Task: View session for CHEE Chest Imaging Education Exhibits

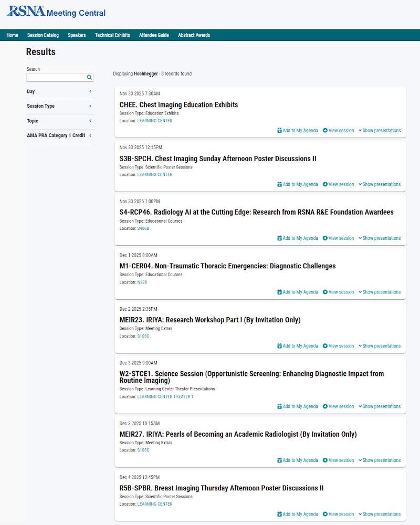Action: 338,131
